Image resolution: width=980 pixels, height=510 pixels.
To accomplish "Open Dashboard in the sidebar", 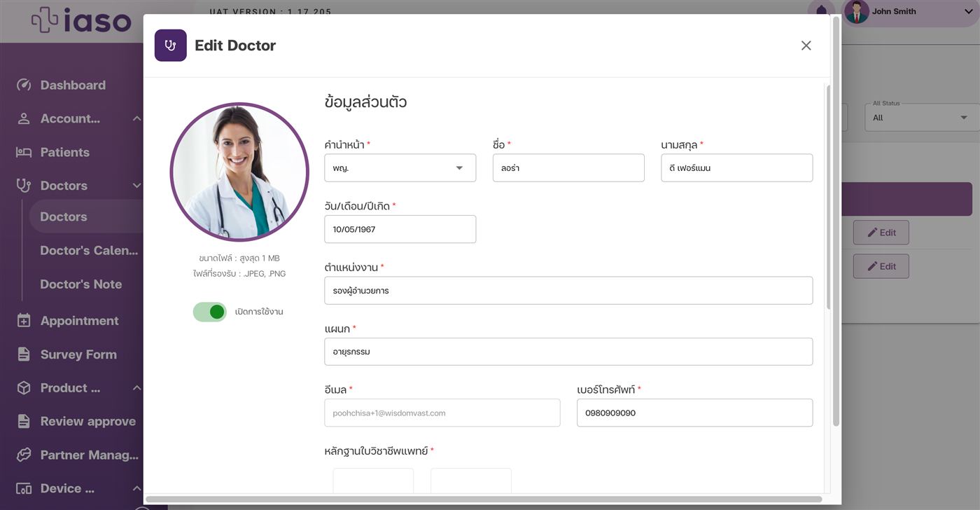I will tap(73, 85).
